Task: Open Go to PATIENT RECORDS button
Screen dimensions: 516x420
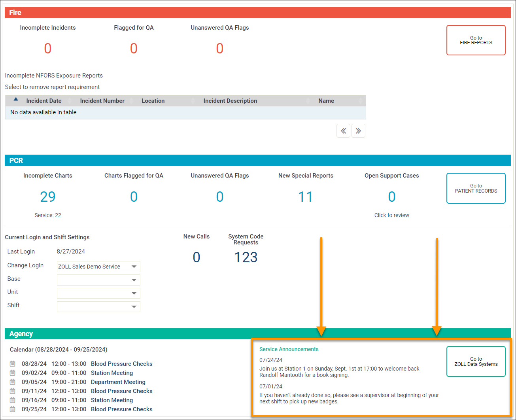Action: 476,188
